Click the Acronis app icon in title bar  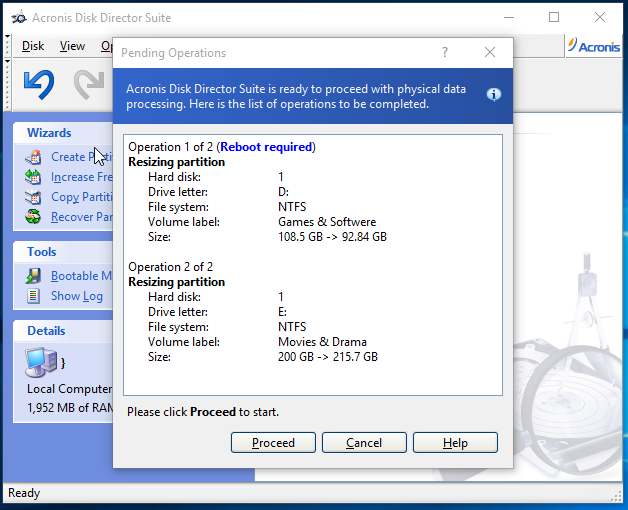click(18, 18)
